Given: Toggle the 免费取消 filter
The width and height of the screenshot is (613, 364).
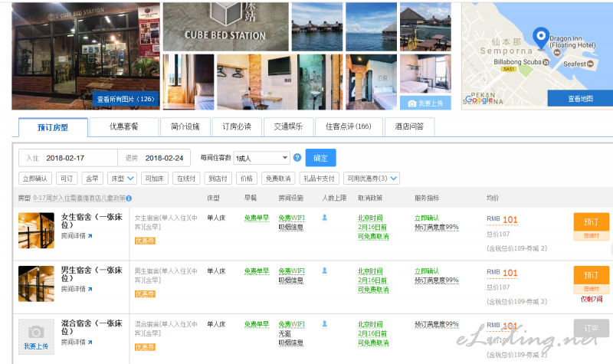Looking at the screenshot, I should coord(278,179).
